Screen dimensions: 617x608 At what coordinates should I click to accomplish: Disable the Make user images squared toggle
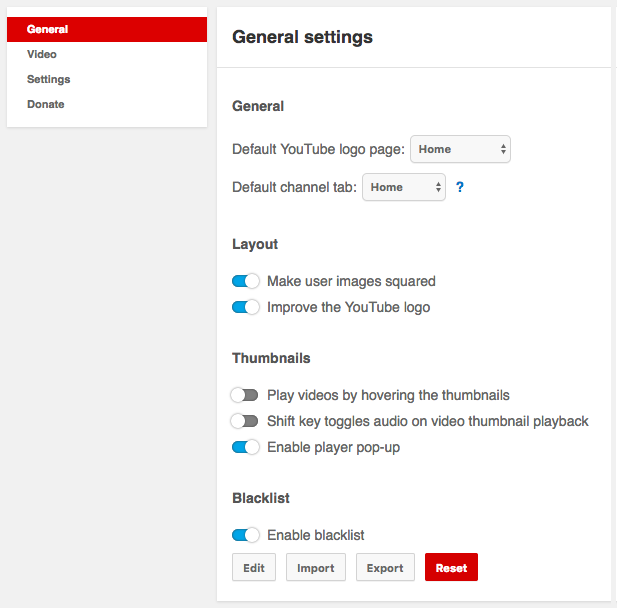point(245,281)
